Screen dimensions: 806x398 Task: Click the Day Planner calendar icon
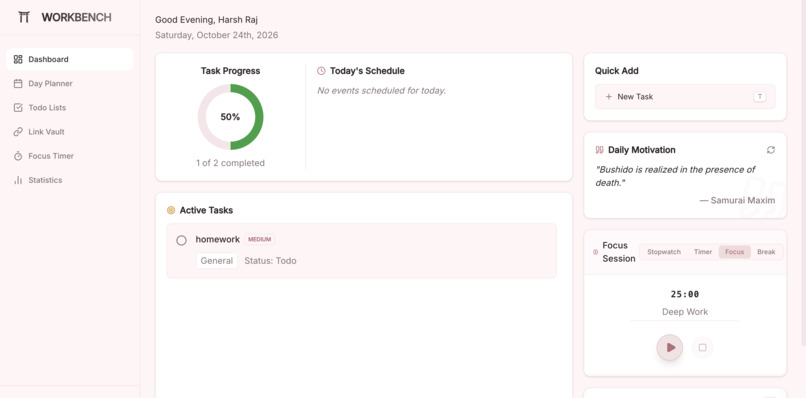coord(18,83)
